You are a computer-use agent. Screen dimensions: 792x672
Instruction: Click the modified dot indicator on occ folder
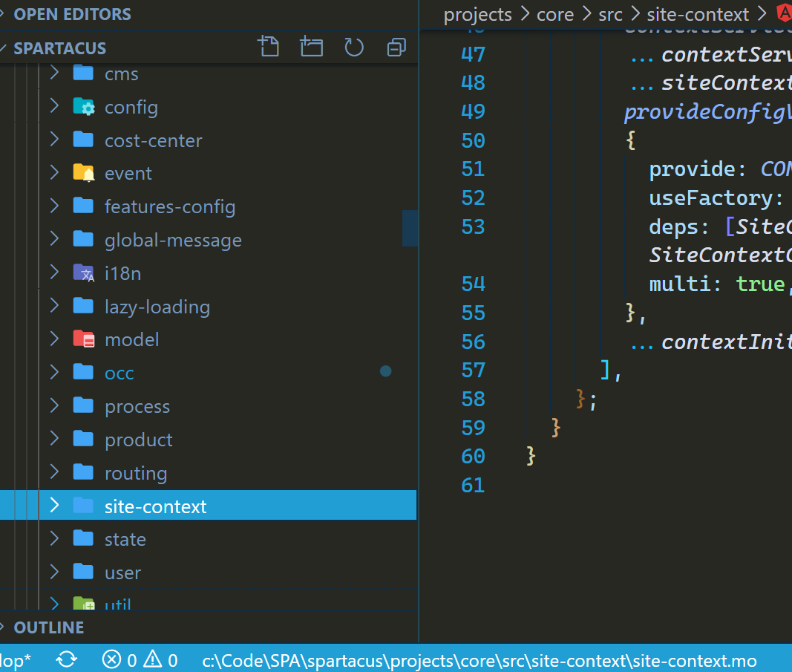click(x=385, y=371)
